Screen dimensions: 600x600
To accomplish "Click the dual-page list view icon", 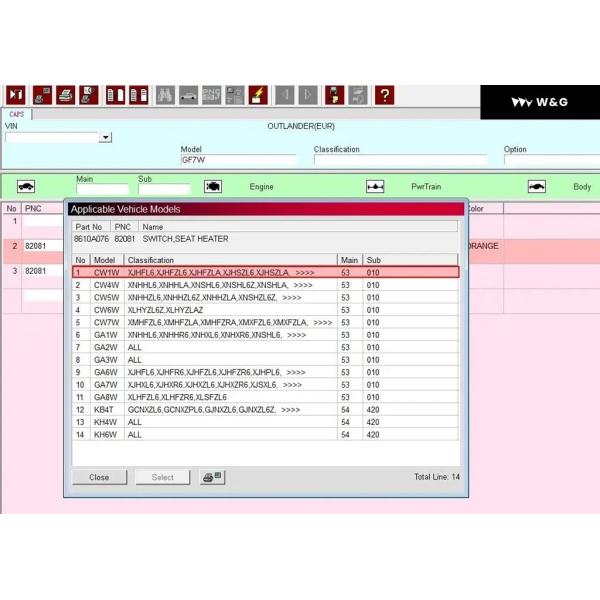I will [x=139, y=95].
